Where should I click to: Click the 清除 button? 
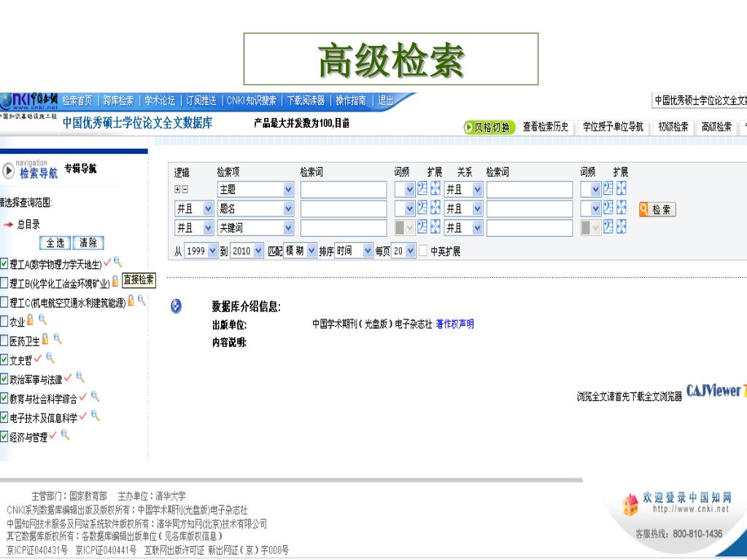(x=88, y=243)
